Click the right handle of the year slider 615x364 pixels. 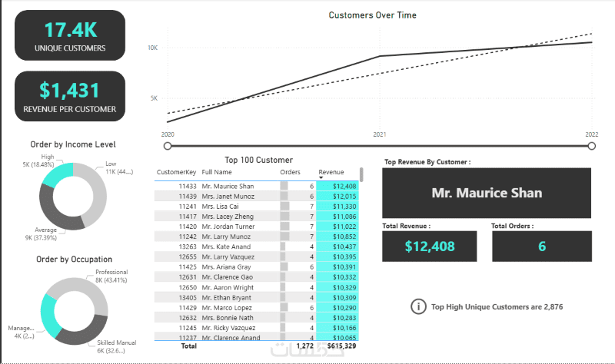pos(591,145)
